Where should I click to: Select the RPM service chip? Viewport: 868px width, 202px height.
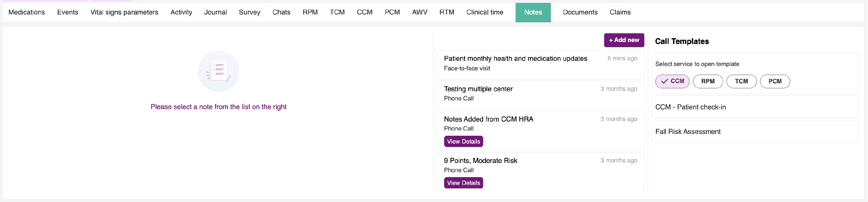pos(708,81)
